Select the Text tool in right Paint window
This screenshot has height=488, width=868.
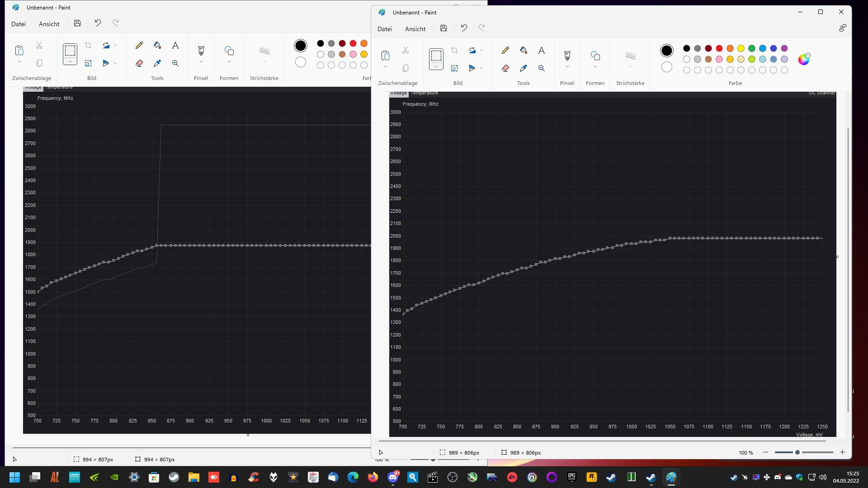(x=542, y=50)
